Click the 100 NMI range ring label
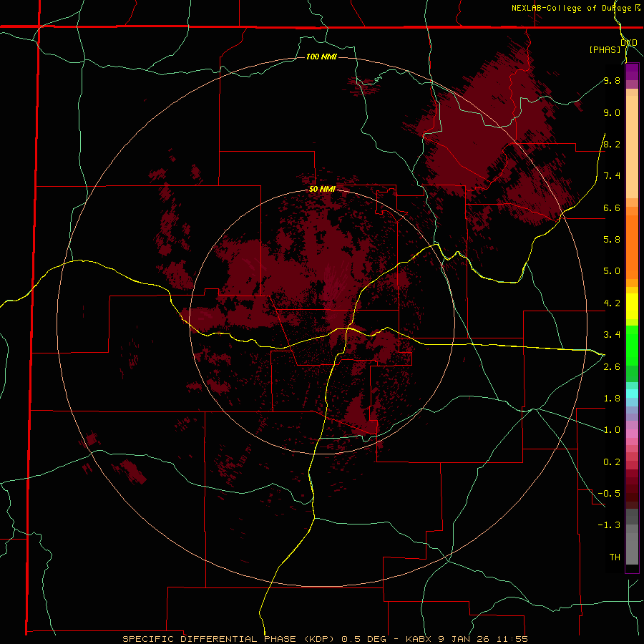644x644 pixels. pyautogui.click(x=321, y=57)
